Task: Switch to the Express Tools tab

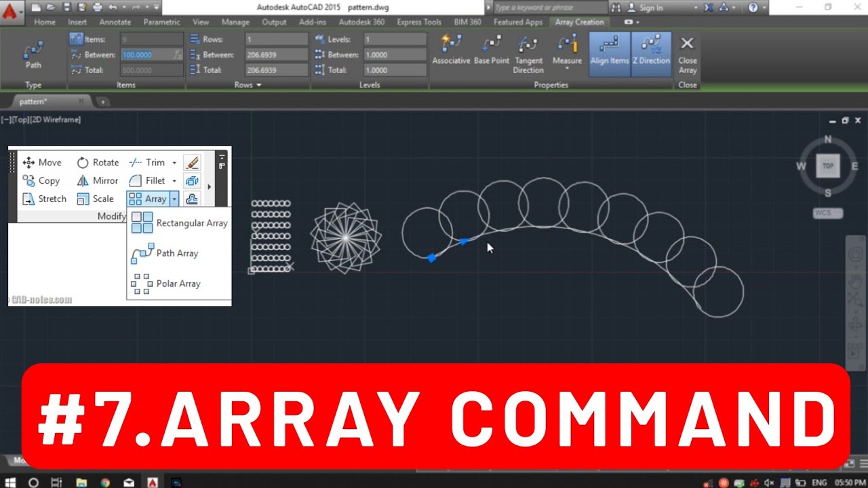Action: click(419, 22)
